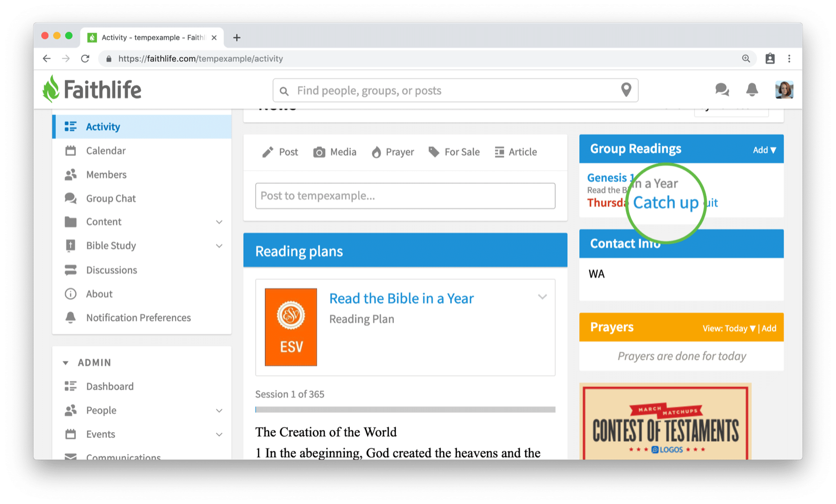Open the Group Readings Add dropdown
The height and width of the screenshot is (504, 836).
[764, 150]
